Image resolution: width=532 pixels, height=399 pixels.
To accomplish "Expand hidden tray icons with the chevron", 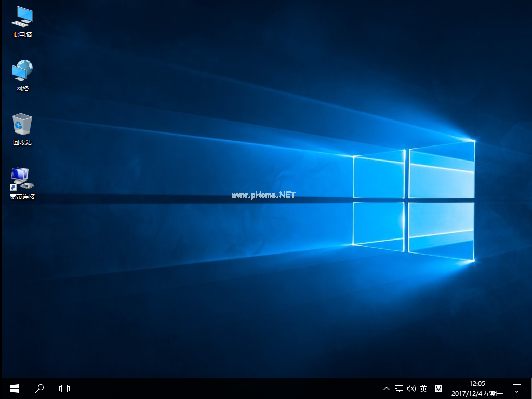I will pyautogui.click(x=386, y=389).
